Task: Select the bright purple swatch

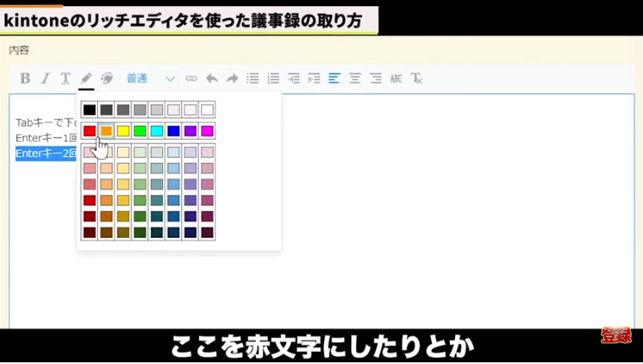Action: [x=191, y=131]
